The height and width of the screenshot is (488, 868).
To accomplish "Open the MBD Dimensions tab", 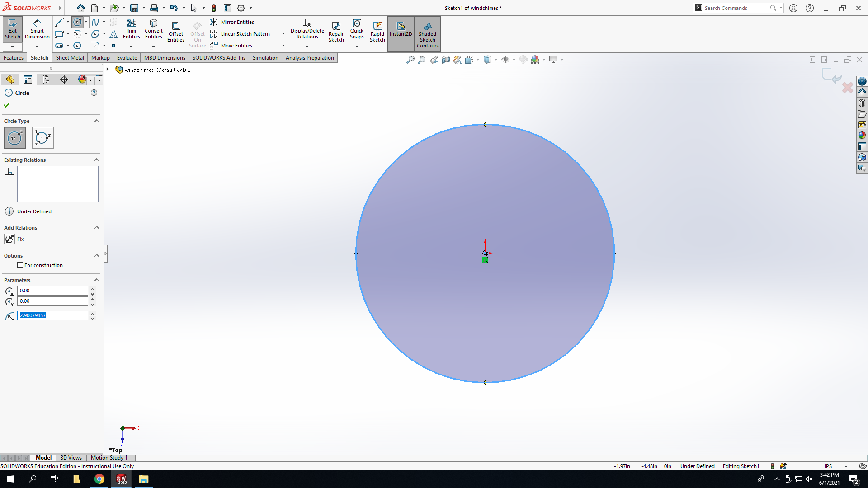I will click(x=165, y=58).
